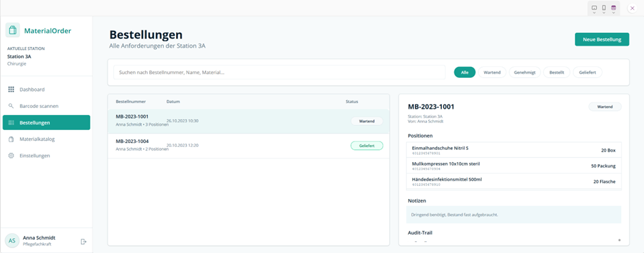Click the Status column header

351,101
